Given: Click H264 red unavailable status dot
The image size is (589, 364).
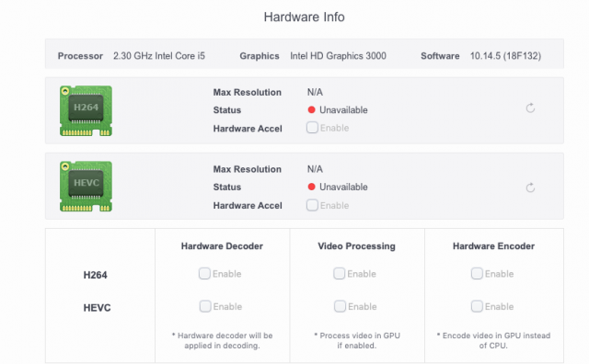Looking at the screenshot, I should (x=311, y=110).
